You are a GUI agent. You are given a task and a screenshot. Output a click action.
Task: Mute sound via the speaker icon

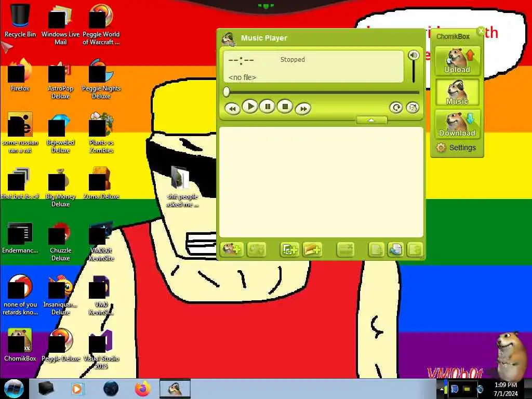(414, 55)
